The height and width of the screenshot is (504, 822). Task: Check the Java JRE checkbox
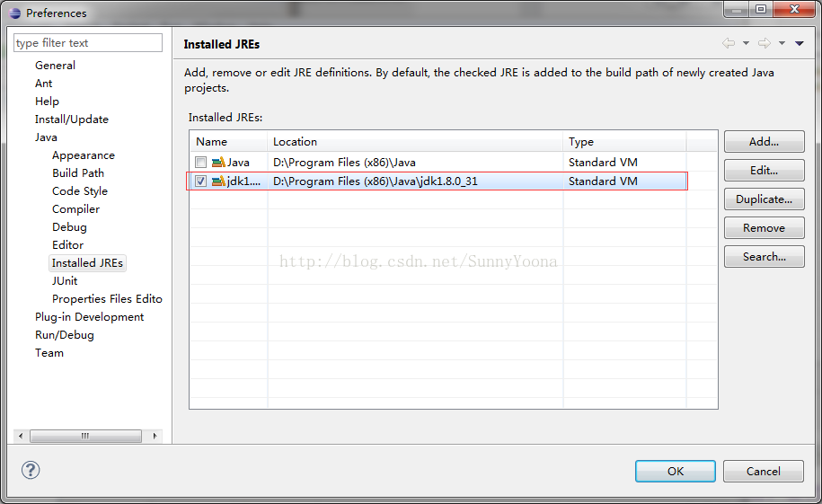(x=200, y=162)
